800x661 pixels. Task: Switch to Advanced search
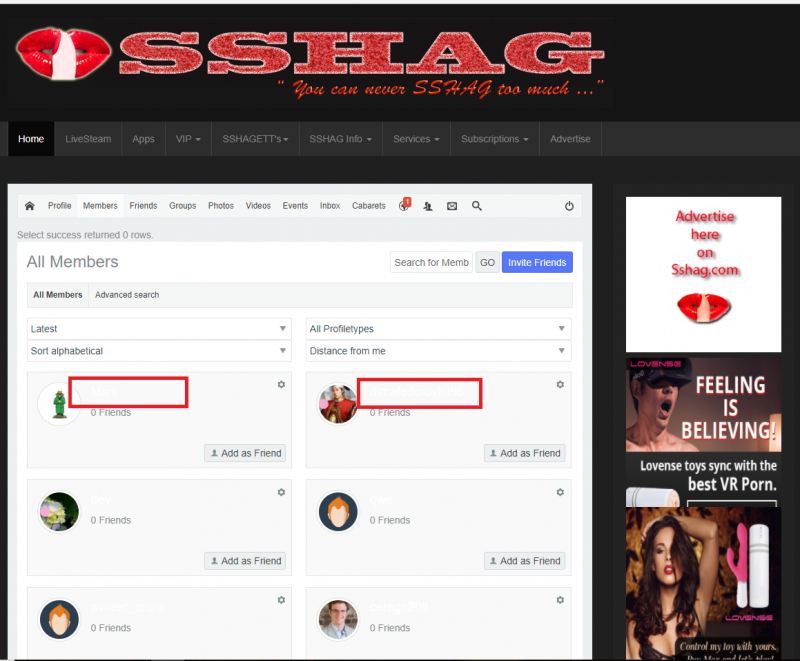(127, 295)
